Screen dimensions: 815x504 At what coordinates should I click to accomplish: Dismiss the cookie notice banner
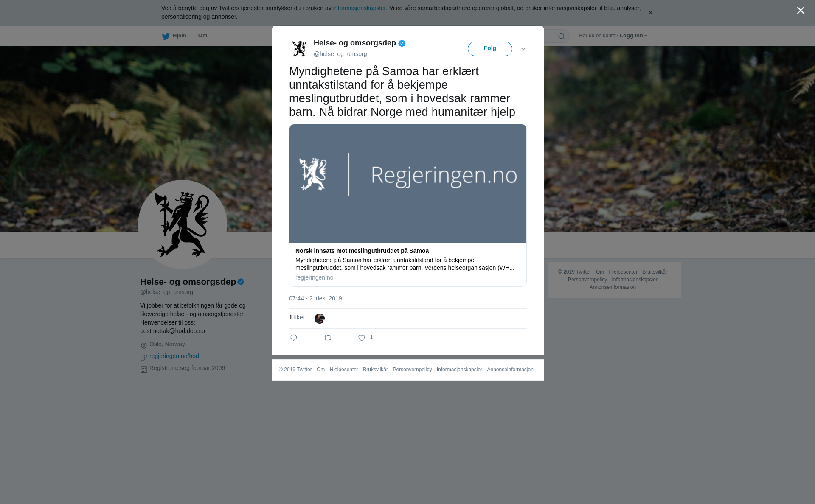click(x=650, y=13)
